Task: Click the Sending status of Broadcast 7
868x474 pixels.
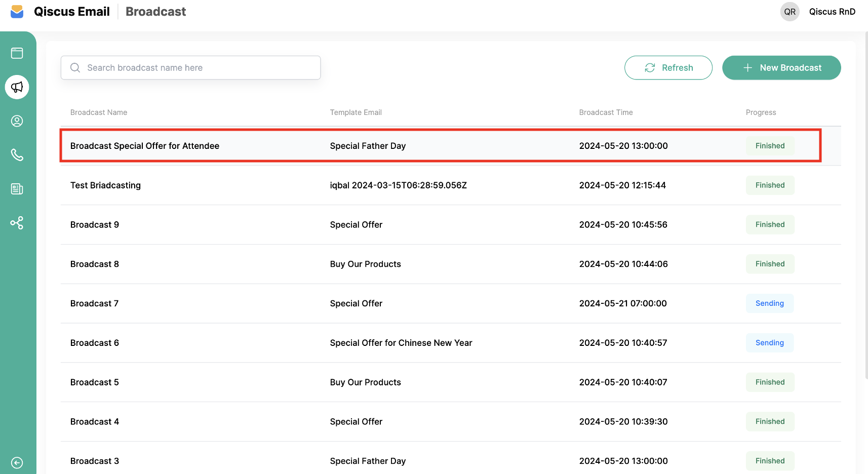Action: [x=769, y=303]
